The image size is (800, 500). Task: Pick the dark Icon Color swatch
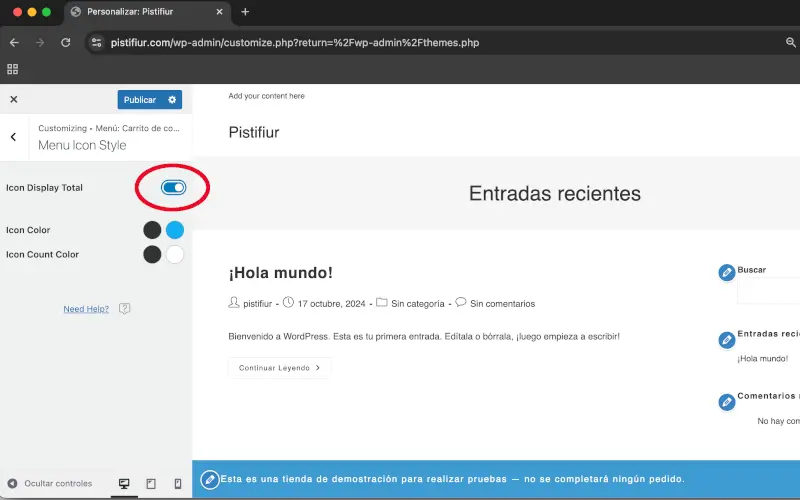[x=152, y=230]
